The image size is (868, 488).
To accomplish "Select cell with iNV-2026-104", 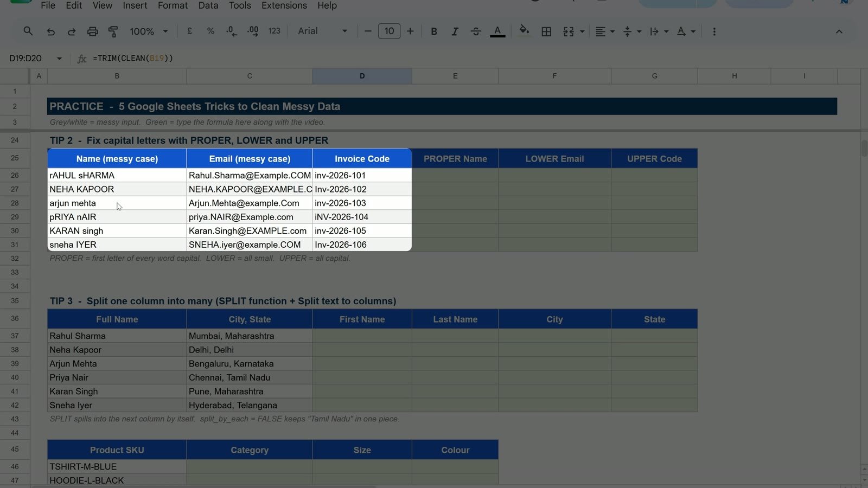I will coord(362,217).
